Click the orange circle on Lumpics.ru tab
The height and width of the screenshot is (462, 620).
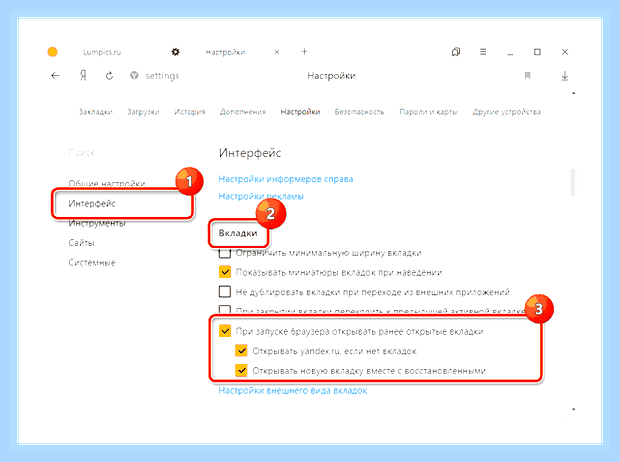click(x=53, y=52)
